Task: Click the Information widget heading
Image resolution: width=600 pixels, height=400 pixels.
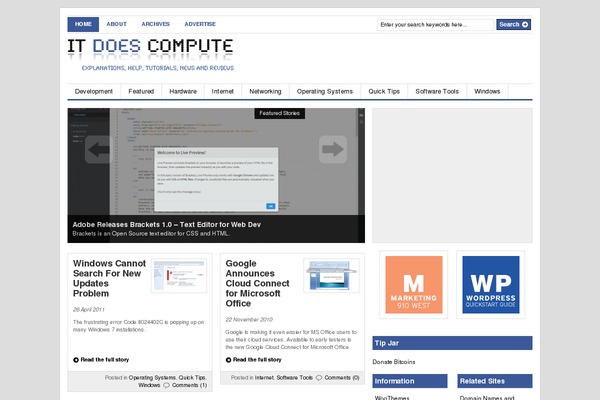Action: pyautogui.click(x=410, y=381)
